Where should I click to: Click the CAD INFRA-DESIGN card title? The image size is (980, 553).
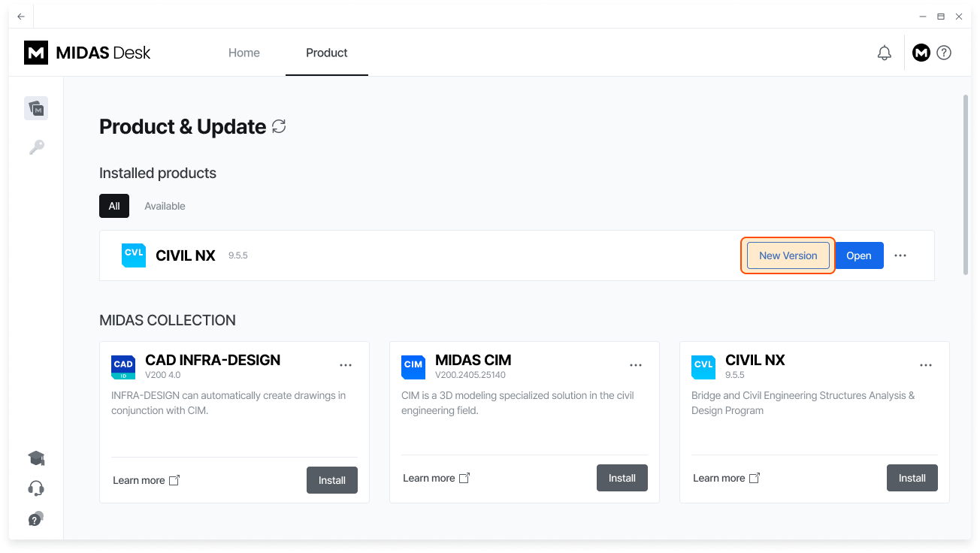213,360
